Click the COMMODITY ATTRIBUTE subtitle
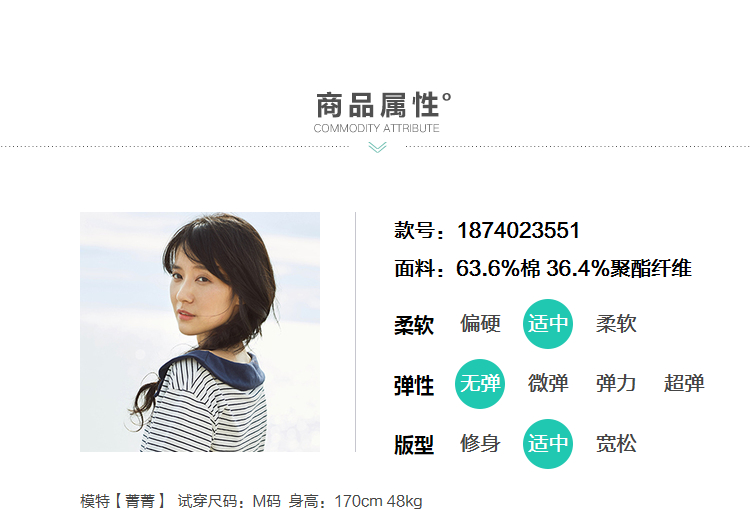The width and height of the screenshot is (750, 510). coord(376,128)
